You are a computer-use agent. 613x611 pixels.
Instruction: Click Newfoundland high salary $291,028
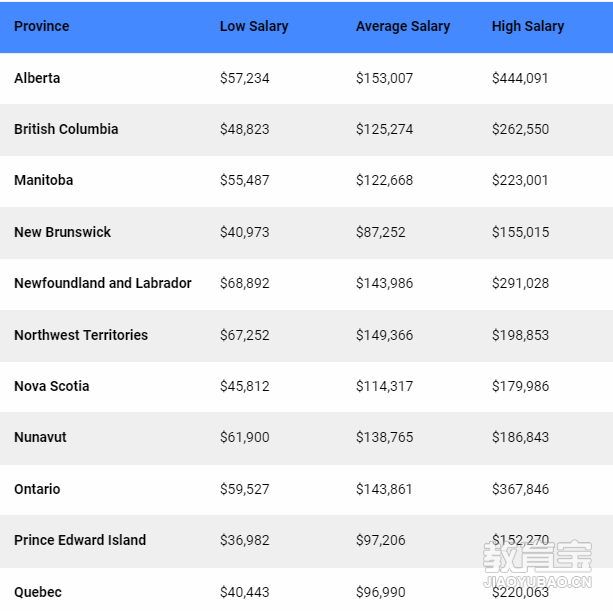pos(520,283)
